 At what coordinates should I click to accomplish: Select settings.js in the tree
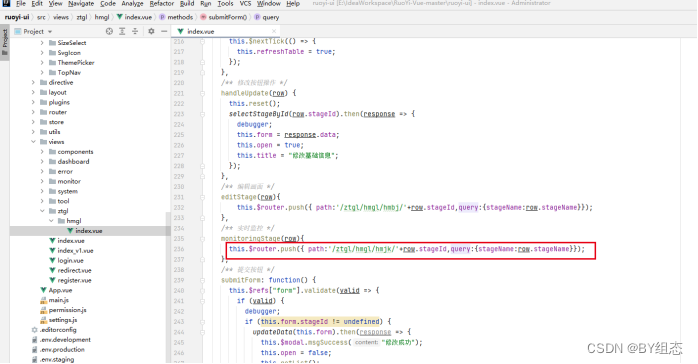(59, 320)
